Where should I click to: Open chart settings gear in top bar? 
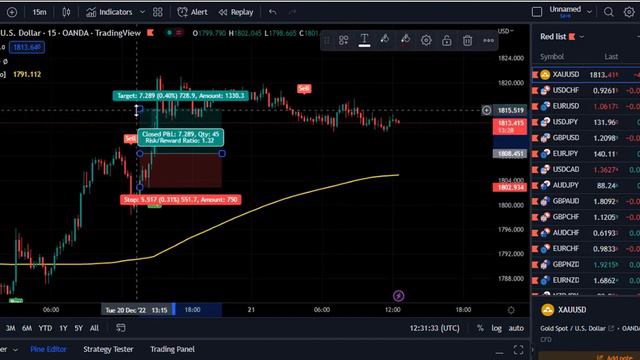pos(629,12)
